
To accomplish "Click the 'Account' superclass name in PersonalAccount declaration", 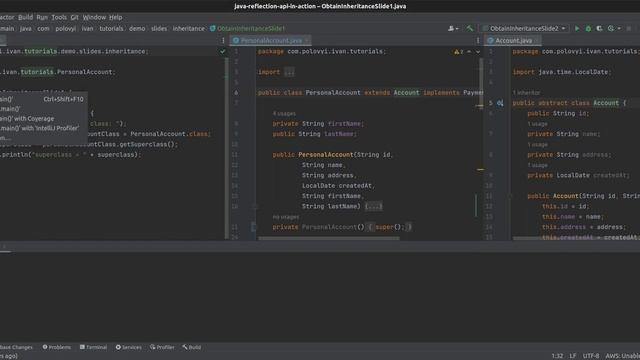I will point(406,93).
